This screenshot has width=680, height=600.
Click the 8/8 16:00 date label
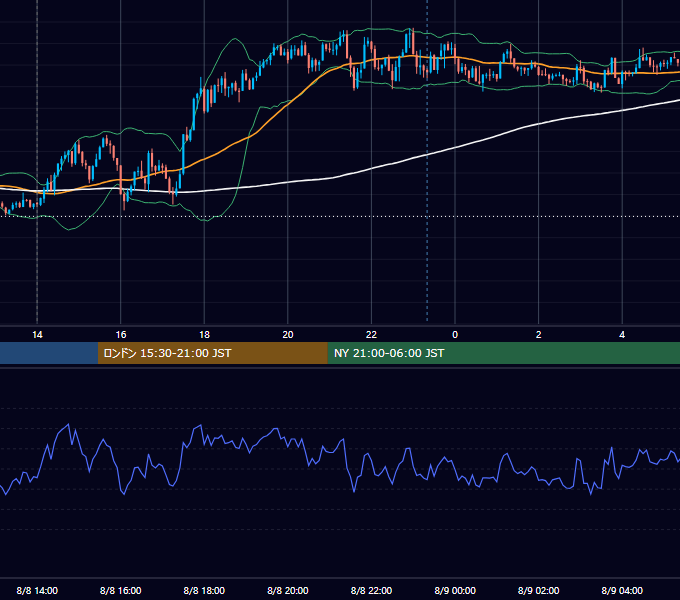point(121,590)
